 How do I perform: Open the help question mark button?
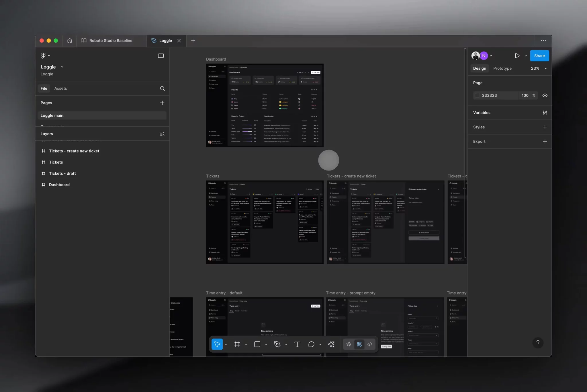pyautogui.click(x=538, y=343)
